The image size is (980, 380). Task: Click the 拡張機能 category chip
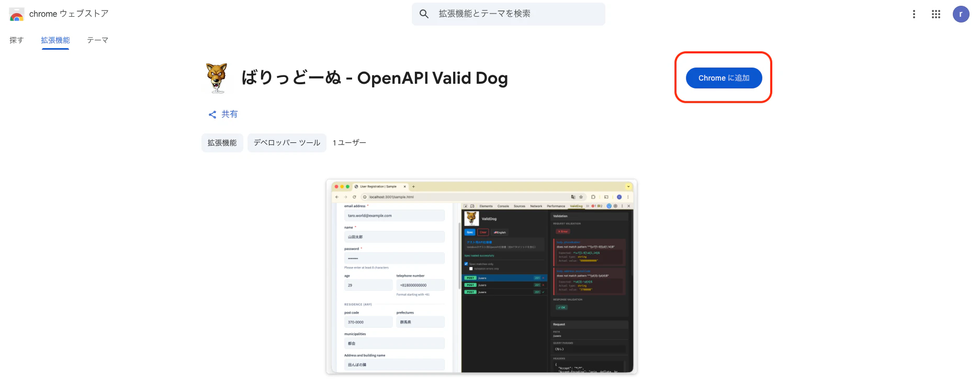(222, 143)
